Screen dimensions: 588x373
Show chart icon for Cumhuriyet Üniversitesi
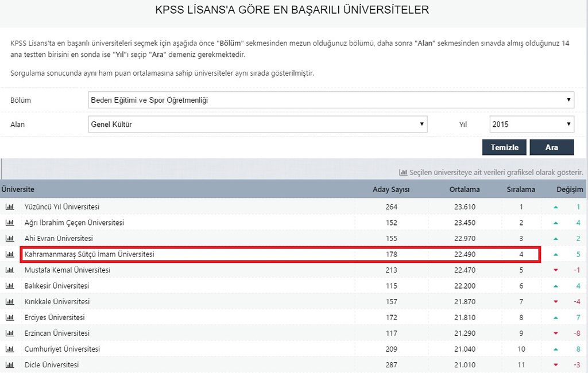(x=10, y=349)
